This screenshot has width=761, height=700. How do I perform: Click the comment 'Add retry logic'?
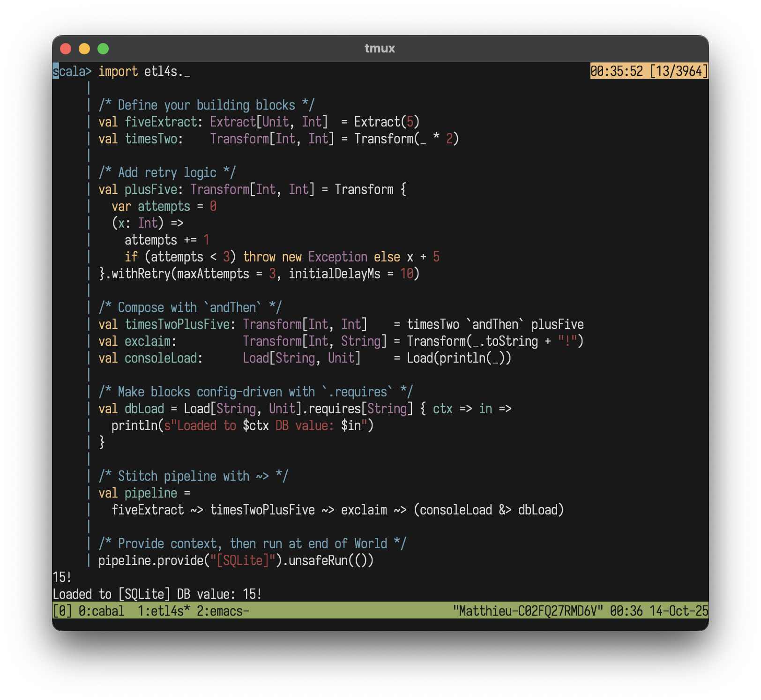[167, 172]
